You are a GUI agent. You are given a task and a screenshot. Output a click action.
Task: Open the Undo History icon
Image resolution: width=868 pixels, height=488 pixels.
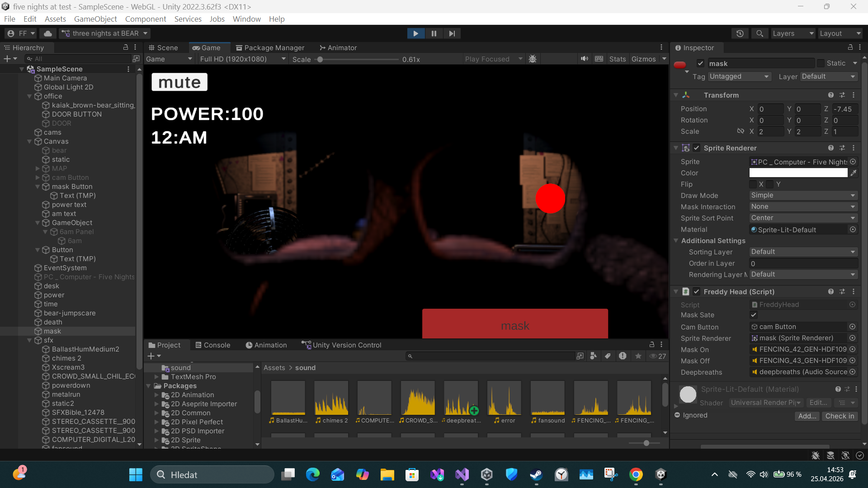[740, 33]
